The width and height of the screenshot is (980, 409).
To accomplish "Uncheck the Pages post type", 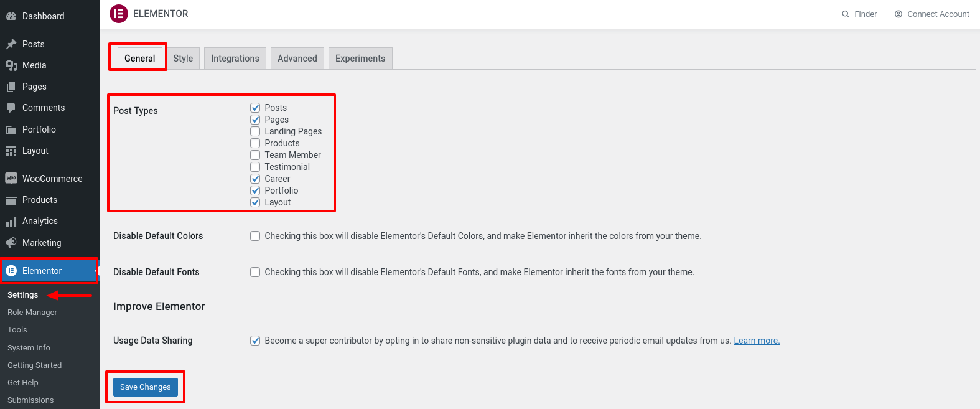I will 255,120.
